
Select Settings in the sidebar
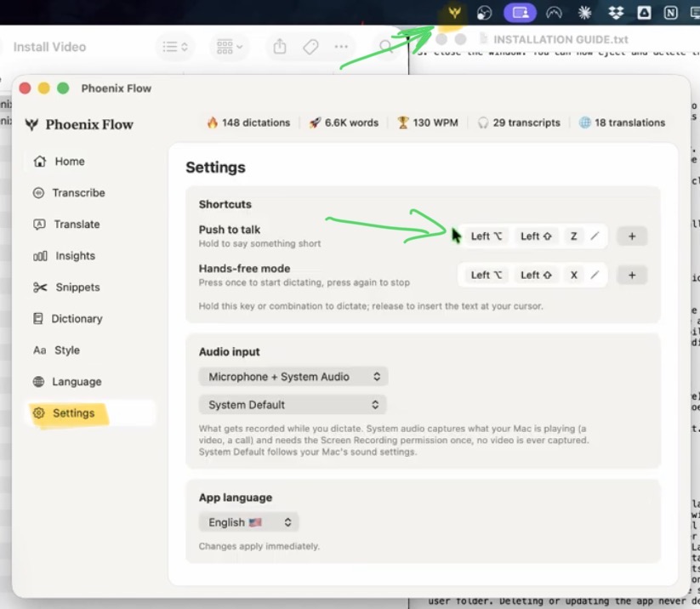click(89, 413)
